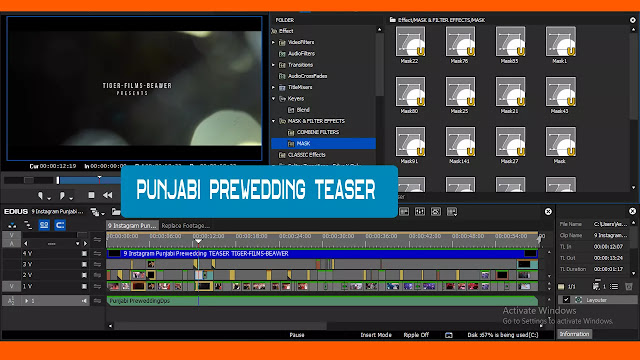Click the timeline playhead marker on the ruler
Image resolution: width=640 pixels, height=360 pixels.
[x=198, y=241]
